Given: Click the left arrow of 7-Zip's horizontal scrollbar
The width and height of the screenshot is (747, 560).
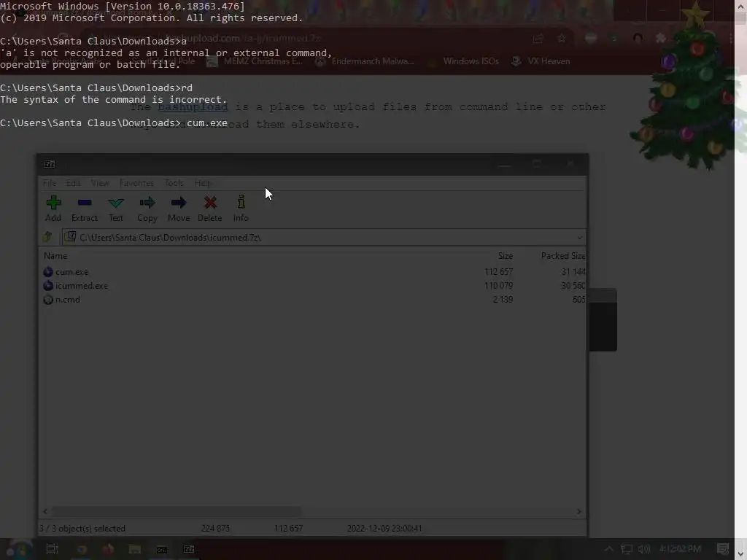Looking at the screenshot, I should [45, 511].
